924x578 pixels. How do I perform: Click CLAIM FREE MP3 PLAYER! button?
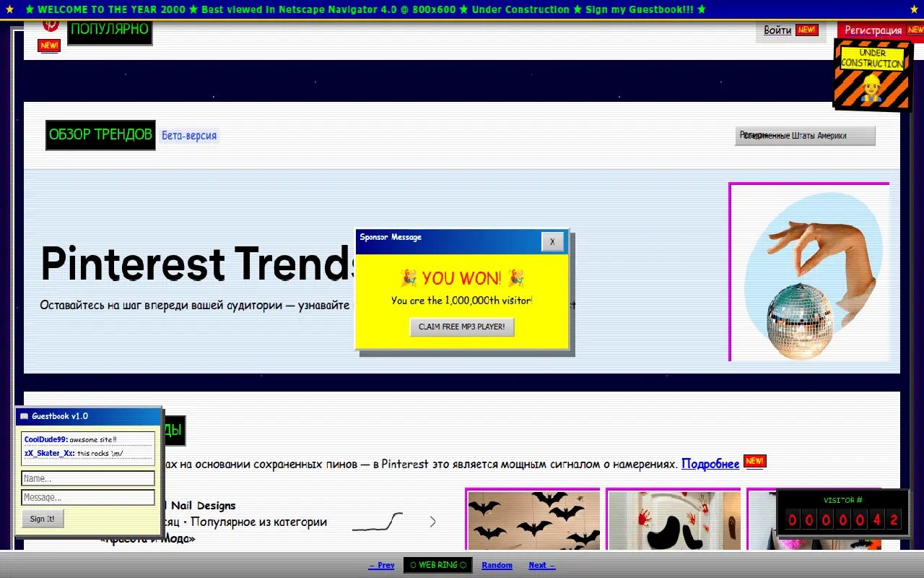click(462, 327)
